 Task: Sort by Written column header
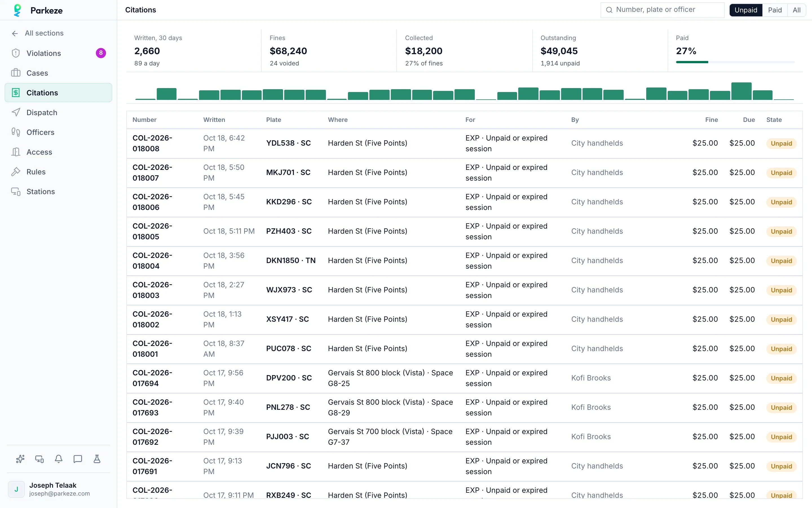[214, 120]
